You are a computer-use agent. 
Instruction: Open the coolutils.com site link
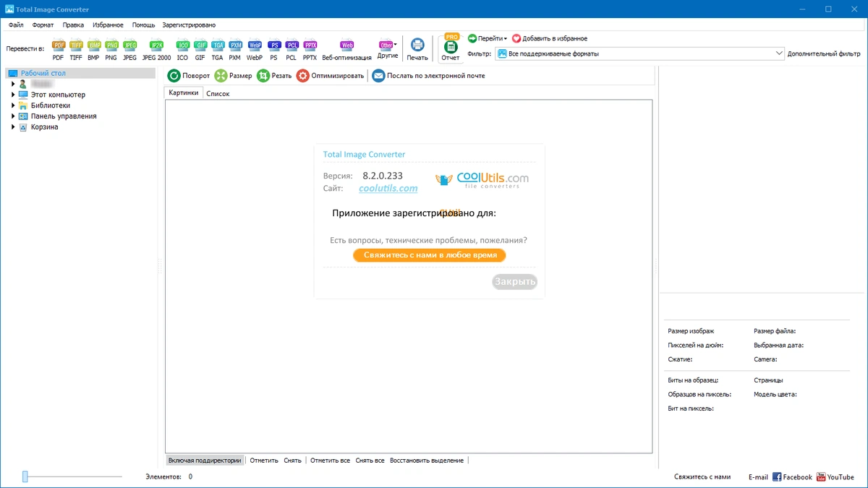388,188
